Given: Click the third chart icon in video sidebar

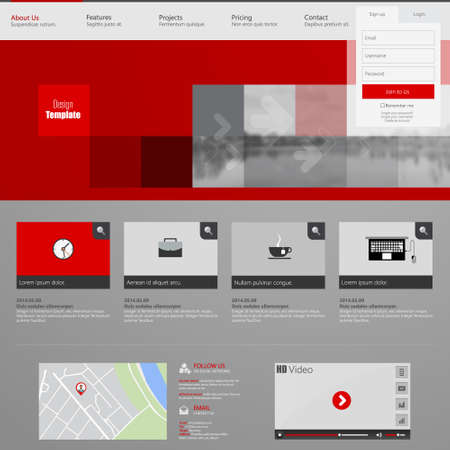Looking at the screenshot, I should click(402, 404).
